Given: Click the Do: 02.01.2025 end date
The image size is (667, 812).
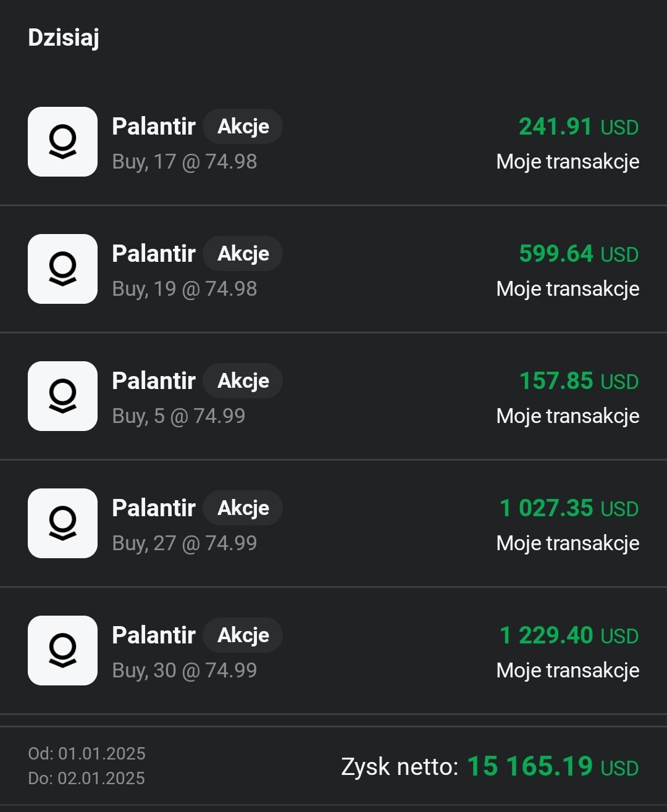Looking at the screenshot, I should (x=86, y=778).
